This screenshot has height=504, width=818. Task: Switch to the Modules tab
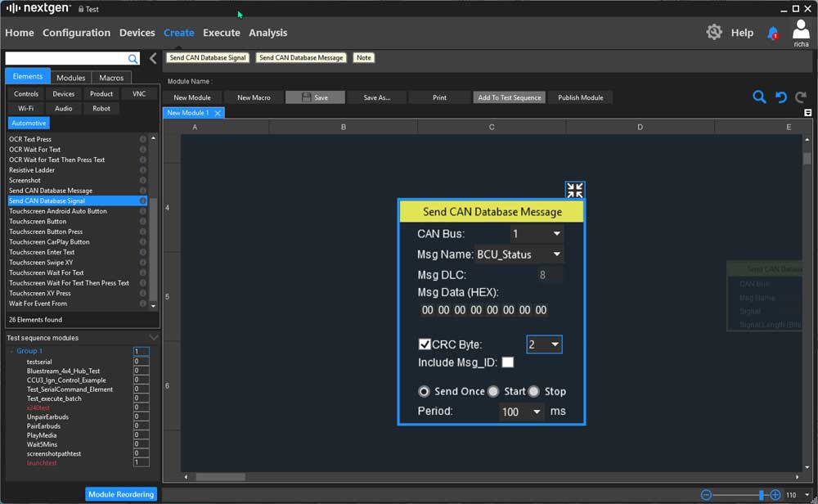(x=71, y=77)
